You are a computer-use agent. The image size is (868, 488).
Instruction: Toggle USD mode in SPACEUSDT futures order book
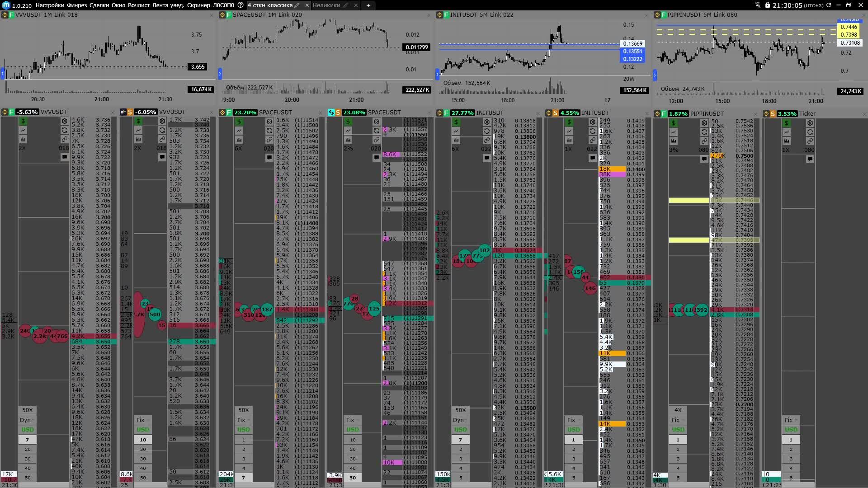(243, 429)
